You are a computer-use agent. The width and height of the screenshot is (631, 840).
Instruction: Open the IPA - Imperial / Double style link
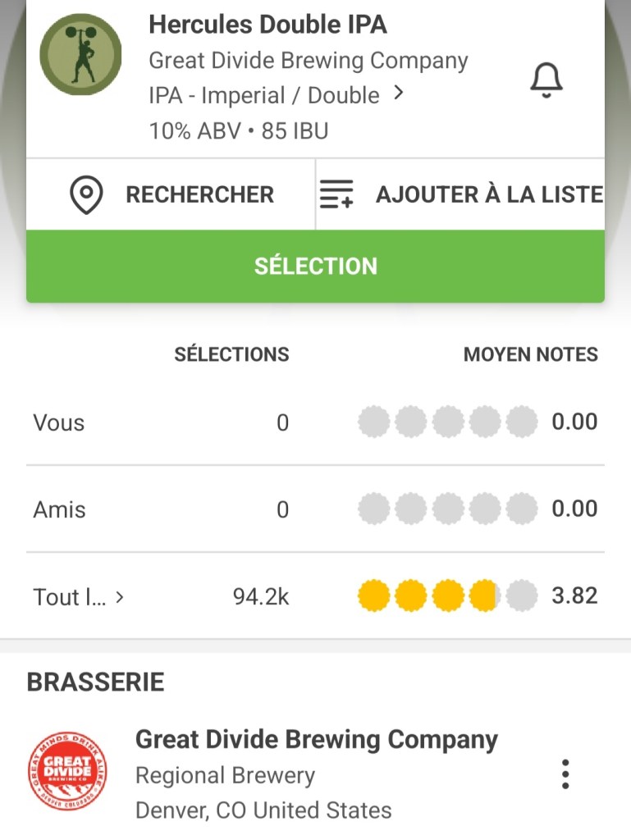tap(263, 95)
